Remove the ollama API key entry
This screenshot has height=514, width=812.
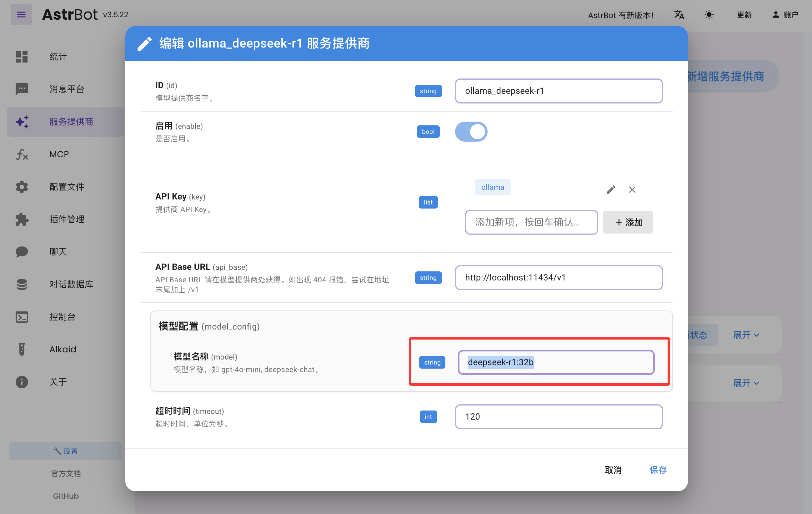pos(632,189)
